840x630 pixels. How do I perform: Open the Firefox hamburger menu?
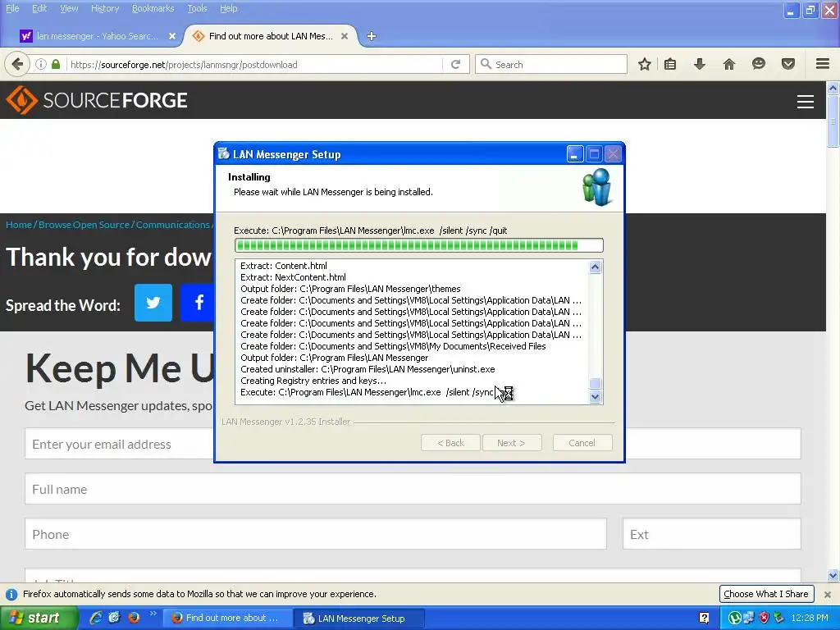click(823, 64)
